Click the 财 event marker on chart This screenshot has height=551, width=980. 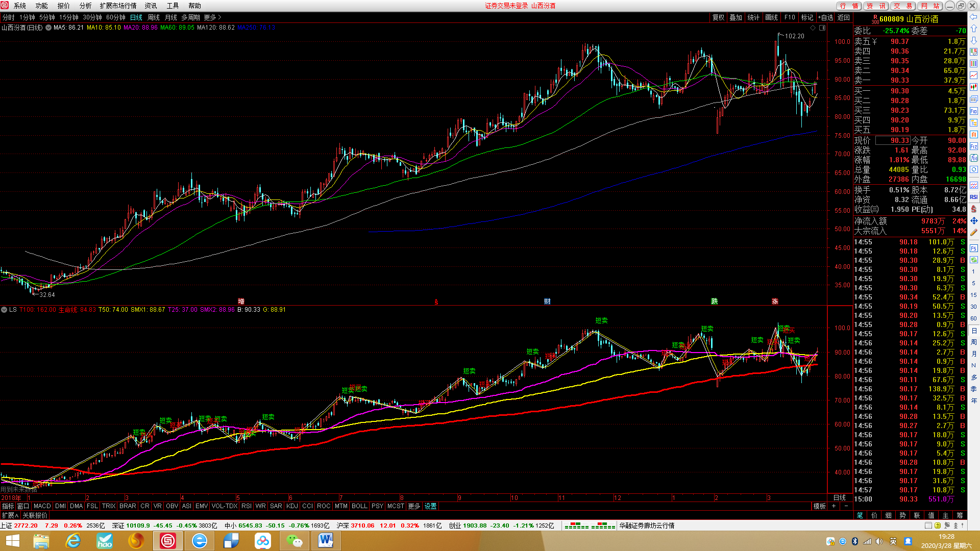tap(547, 302)
